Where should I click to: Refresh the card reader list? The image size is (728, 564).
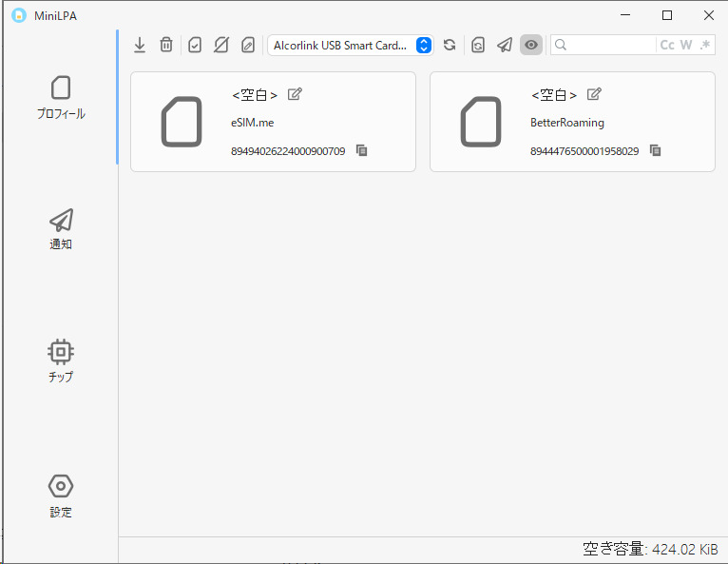pos(450,45)
